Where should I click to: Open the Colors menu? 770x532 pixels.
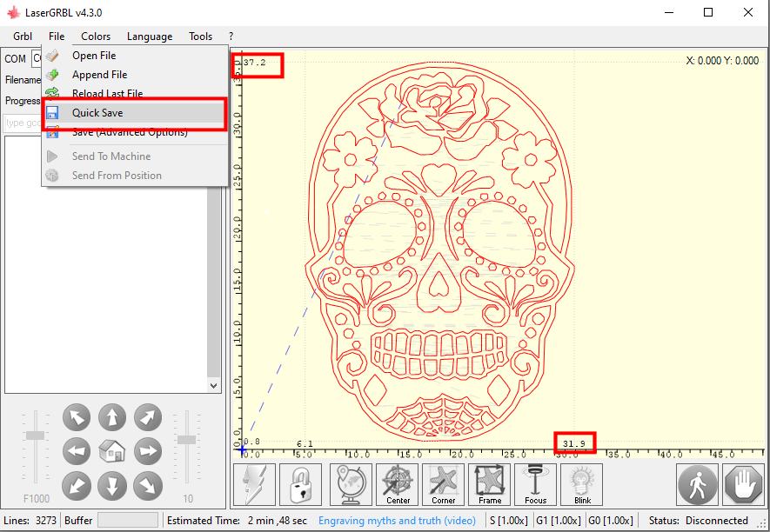(96, 37)
